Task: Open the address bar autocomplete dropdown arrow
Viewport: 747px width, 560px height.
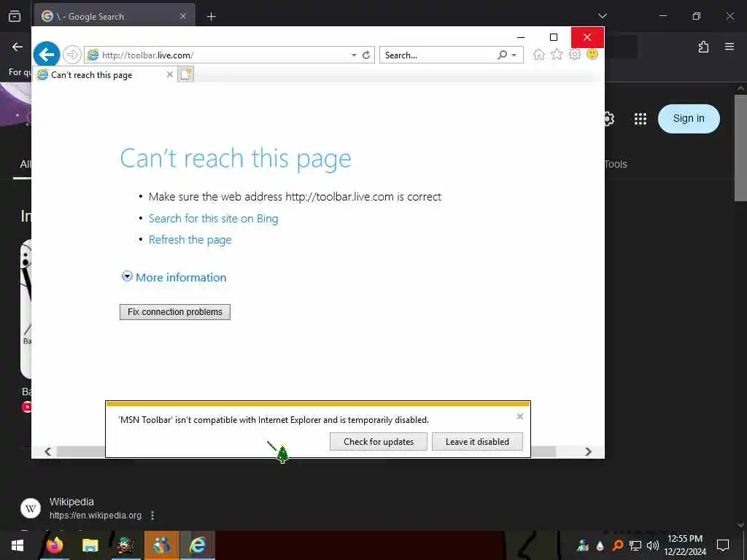Action: pyautogui.click(x=354, y=55)
